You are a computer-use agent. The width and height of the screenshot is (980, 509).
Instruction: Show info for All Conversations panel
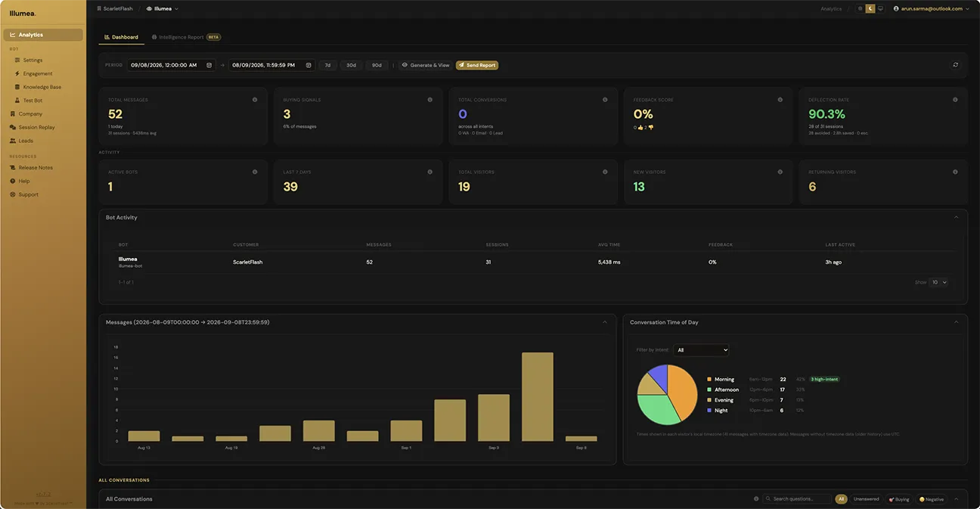click(x=756, y=499)
